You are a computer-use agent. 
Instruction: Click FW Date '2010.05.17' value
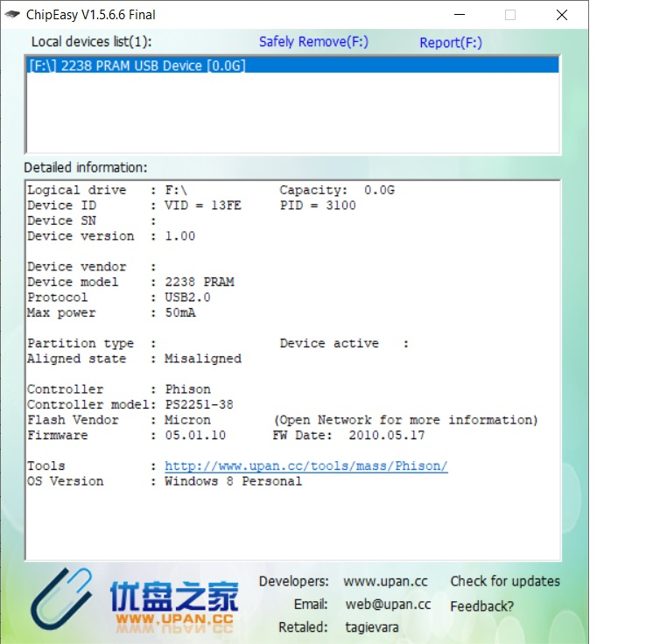pos(386,436)
